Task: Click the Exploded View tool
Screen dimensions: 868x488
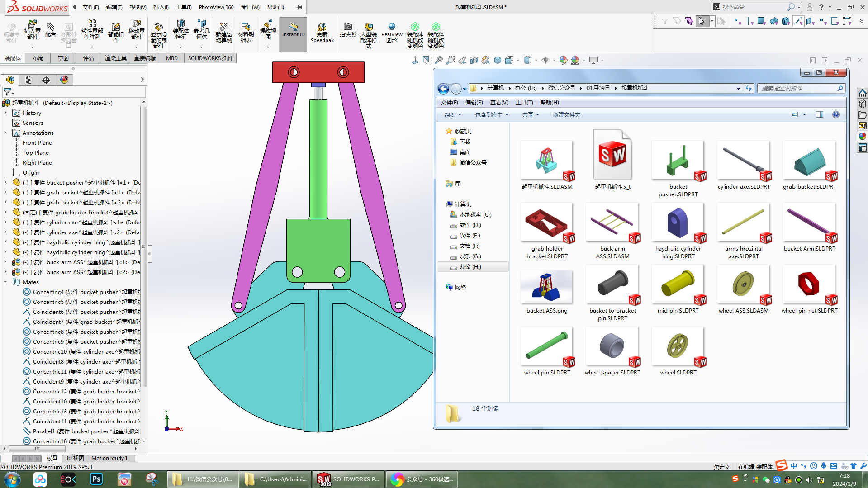Action: (268, 30)
